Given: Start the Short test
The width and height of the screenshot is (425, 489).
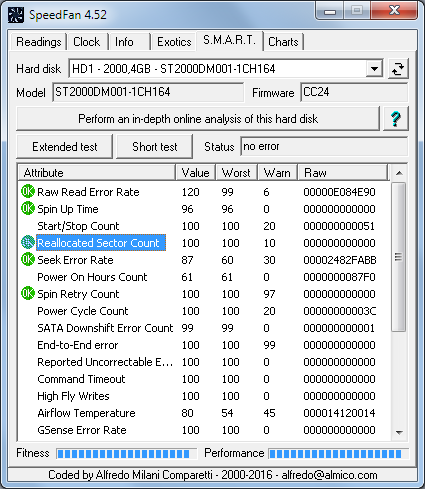Looking at the screenshot, I should [x=154, y=147].
